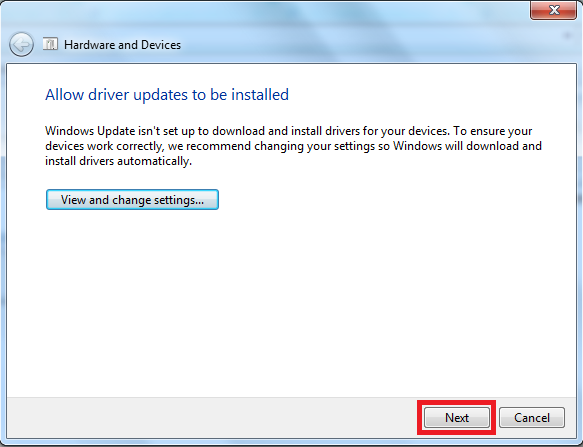Close the troubleshooter with the red X

(x=554, y=10)
